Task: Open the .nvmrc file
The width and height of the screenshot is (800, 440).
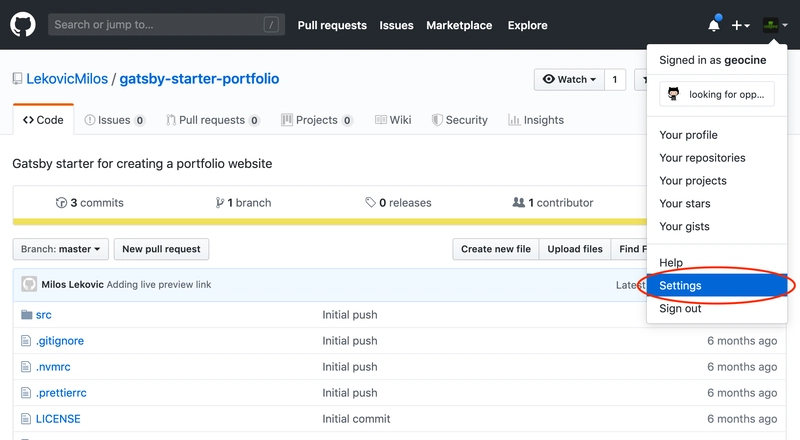Action: tap(53, 367)
